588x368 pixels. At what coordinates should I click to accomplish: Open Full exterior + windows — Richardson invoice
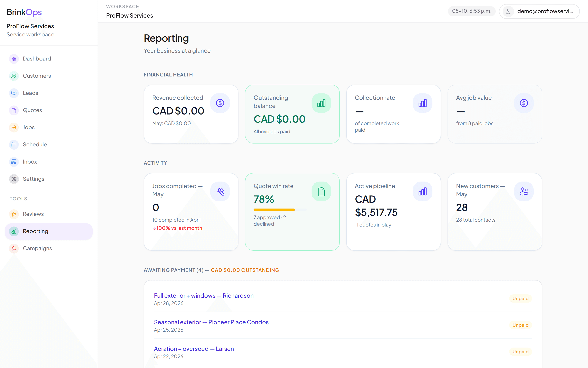(x=204, y=295)
